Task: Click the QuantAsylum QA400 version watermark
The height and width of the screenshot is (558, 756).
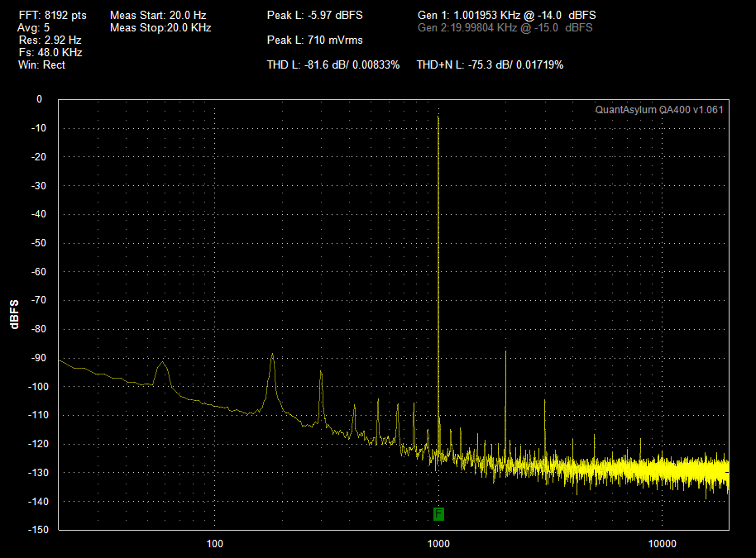Action: tap(659, 110)
